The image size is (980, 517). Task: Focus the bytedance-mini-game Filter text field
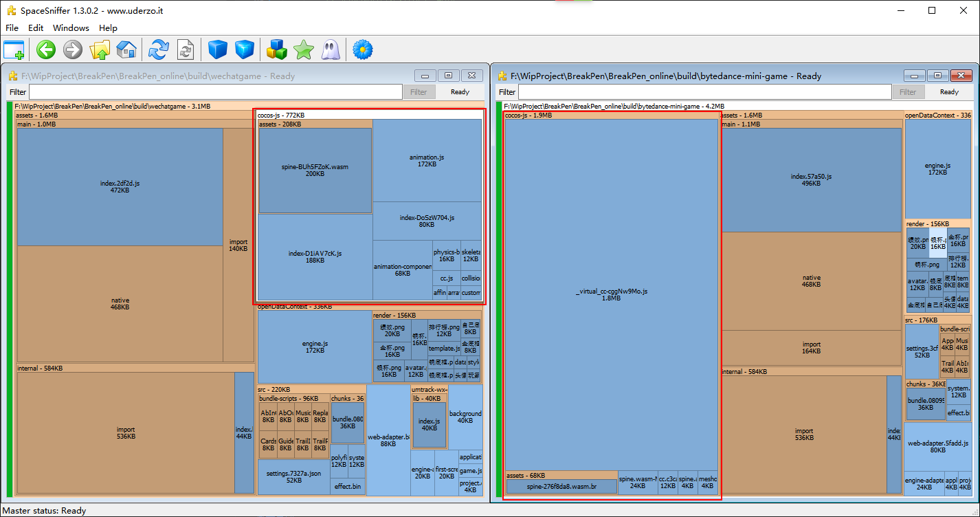[x=704, y=92]
